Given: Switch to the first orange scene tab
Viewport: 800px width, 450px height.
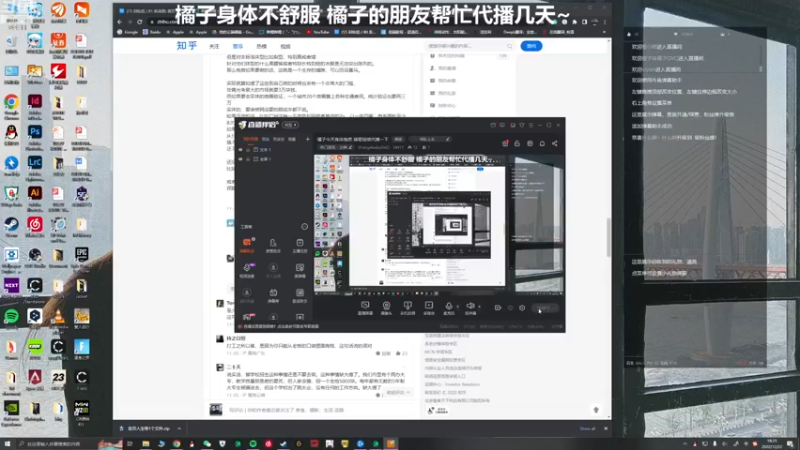Looking at the screenshot, I should pos(250,139).
